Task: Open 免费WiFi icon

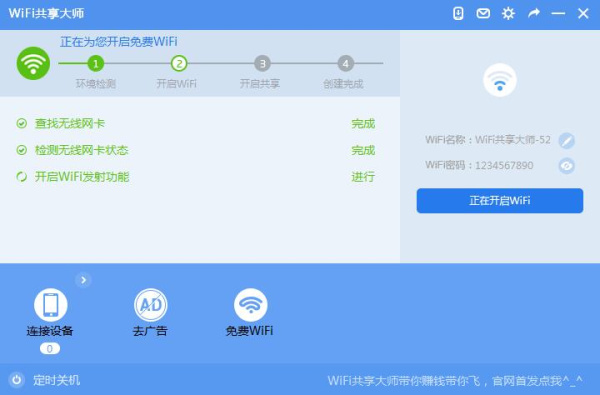Action: 250,305
